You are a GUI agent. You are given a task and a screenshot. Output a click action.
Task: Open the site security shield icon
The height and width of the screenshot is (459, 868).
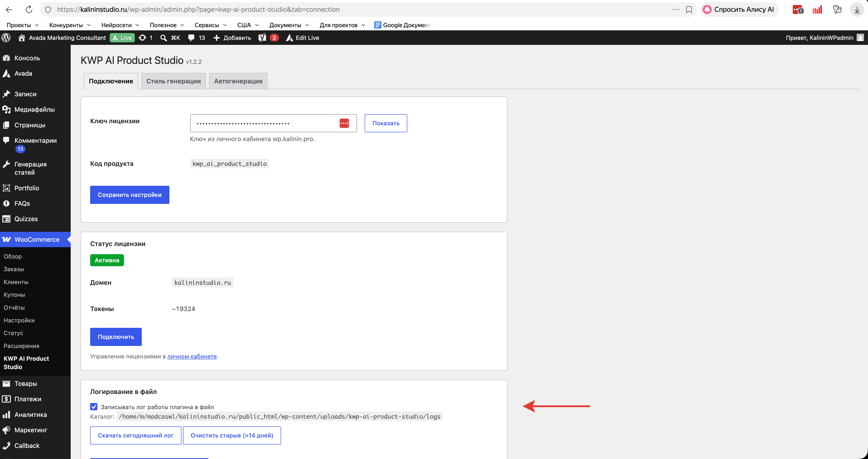(48, 10)
